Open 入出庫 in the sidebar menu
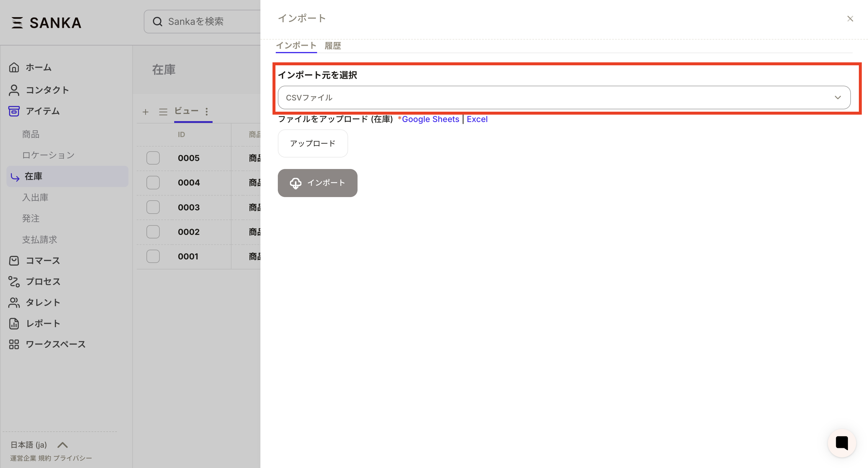This screenshot has height=468, width=868. pos(35,197)
